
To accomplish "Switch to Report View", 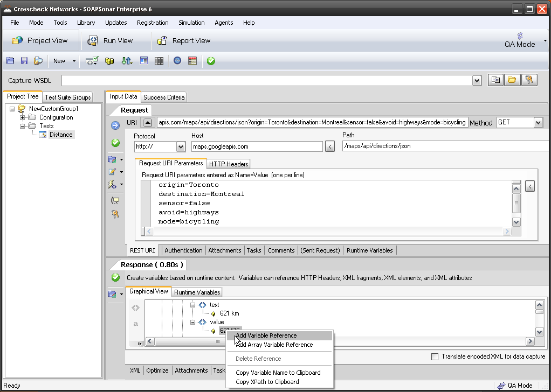I will pyautogui.click(x=184, y=41).
